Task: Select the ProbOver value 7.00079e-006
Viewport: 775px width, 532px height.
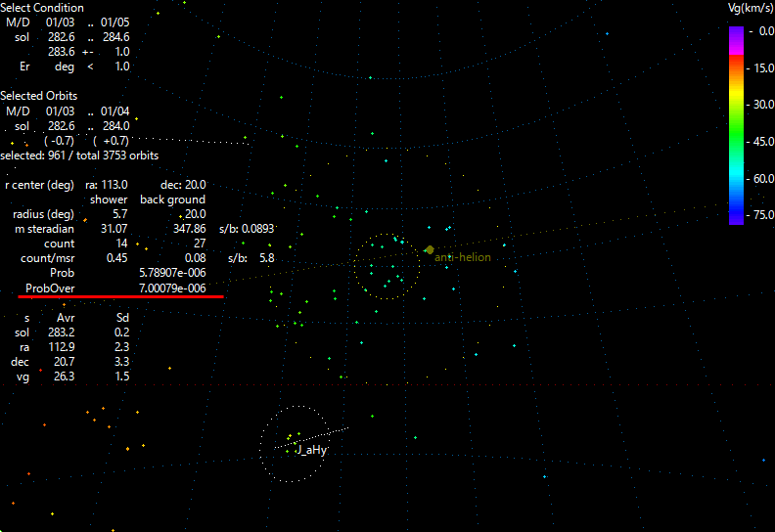Action: [171, 288]
